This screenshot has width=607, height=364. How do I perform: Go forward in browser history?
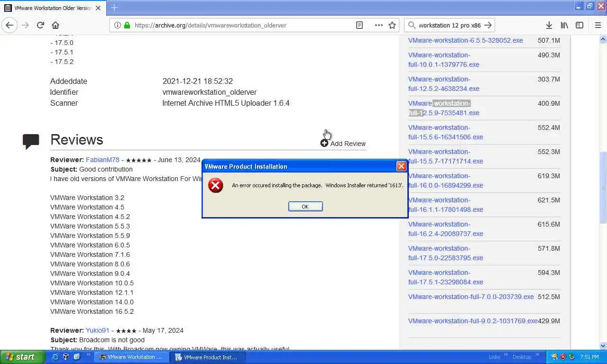point(25,25)
